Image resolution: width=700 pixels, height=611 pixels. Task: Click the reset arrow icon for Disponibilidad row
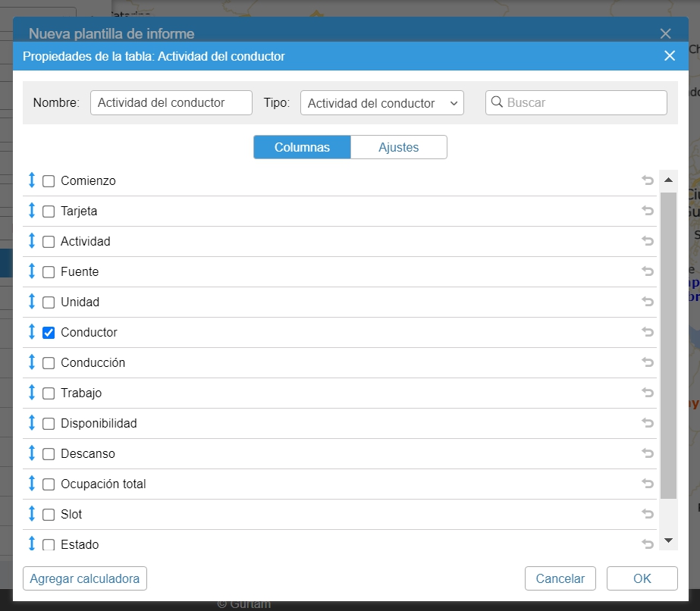point(648,423)
